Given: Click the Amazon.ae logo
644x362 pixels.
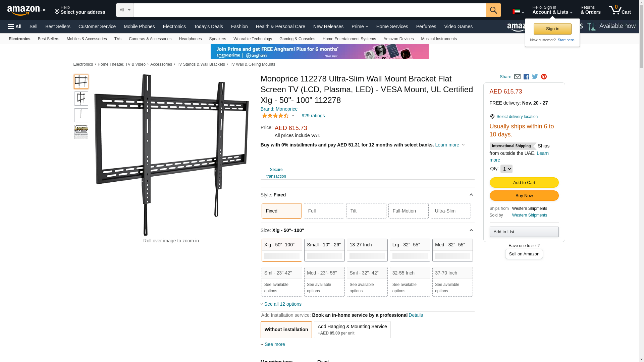Looking at the screenshot, I should (x=27, y=10).
